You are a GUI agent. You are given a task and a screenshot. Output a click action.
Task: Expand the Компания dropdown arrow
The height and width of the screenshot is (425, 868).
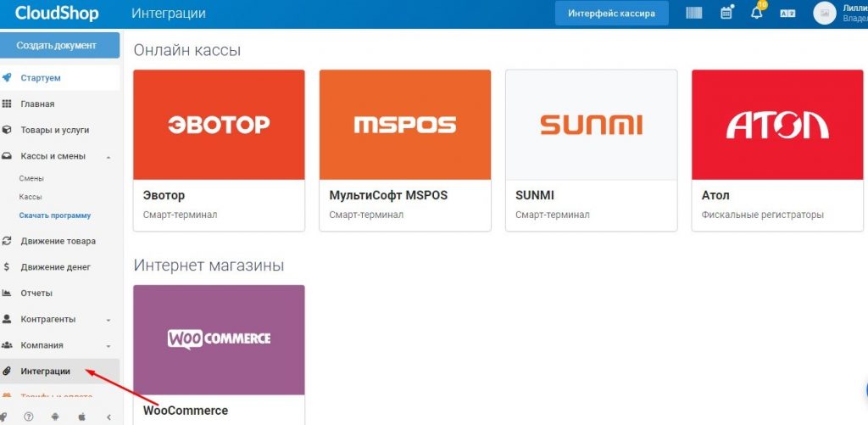(x=108, y=346)
